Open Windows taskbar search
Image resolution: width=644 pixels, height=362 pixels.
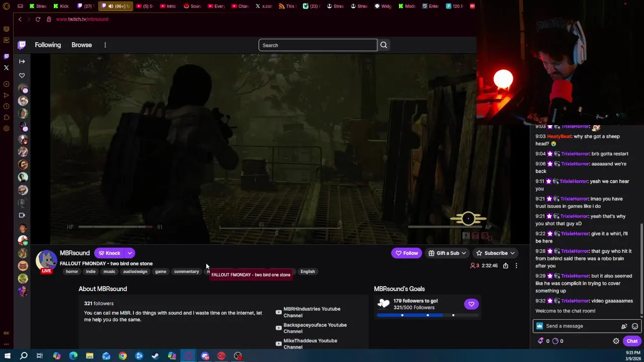click(x=24, y=356)
